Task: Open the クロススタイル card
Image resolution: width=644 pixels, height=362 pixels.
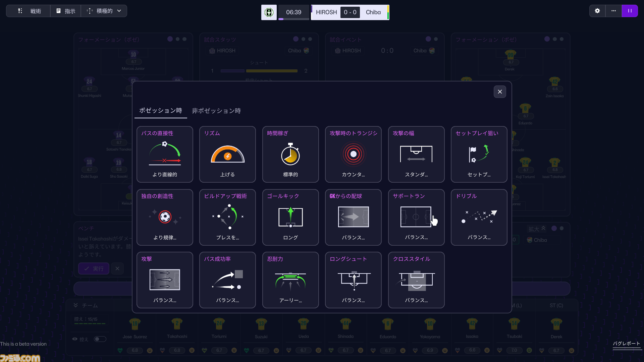Action: tap(416, 280)
